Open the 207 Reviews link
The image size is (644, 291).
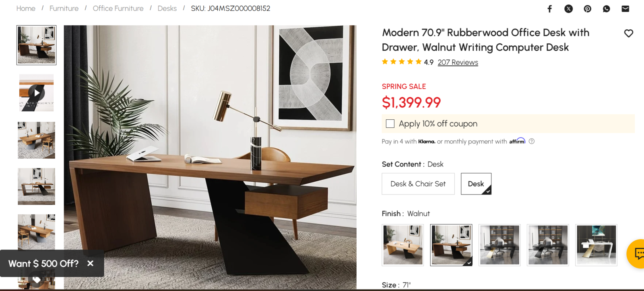pyautogui.click(x=458, y=62)
